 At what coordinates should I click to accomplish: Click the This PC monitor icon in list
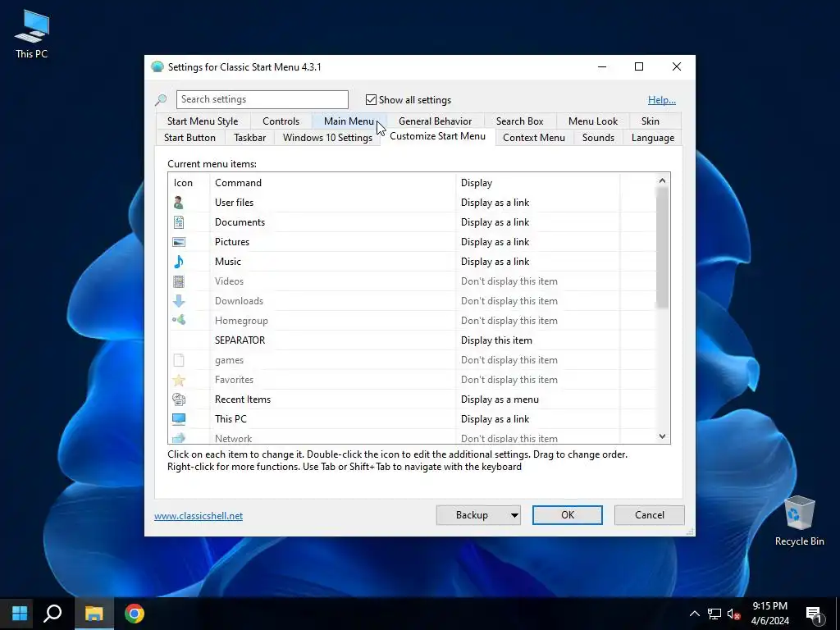pyautogui.click(x=178, y=419)
